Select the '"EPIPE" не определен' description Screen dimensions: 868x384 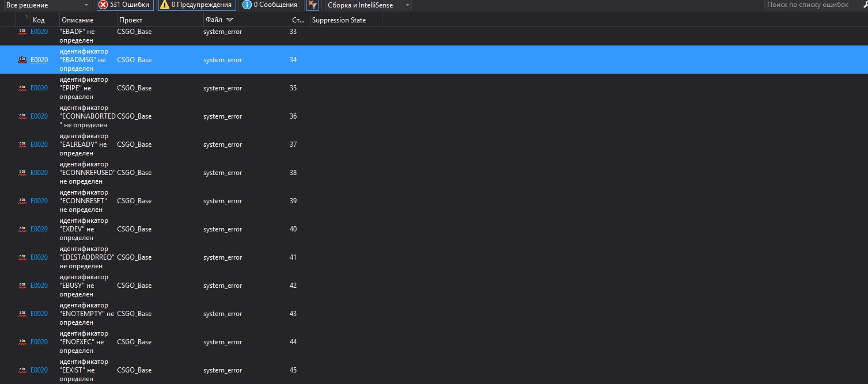pos(84,88)
